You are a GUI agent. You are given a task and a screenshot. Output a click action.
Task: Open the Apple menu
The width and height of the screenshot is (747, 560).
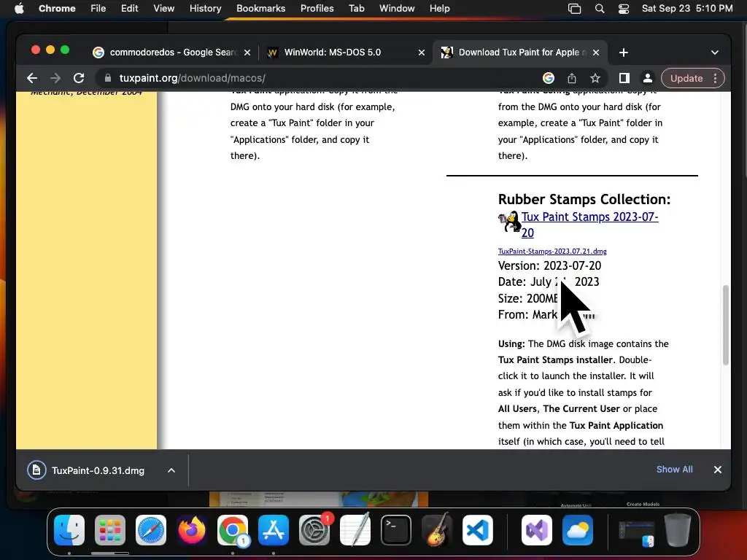pyautogui.click(x=19, y=9)
